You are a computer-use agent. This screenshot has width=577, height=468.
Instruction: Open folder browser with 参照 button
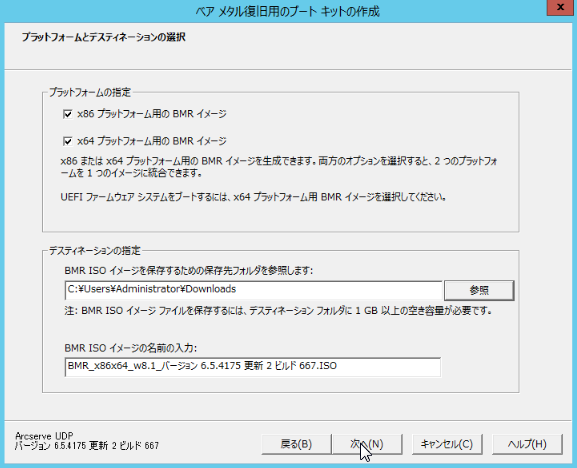click(x=479, y=290)
